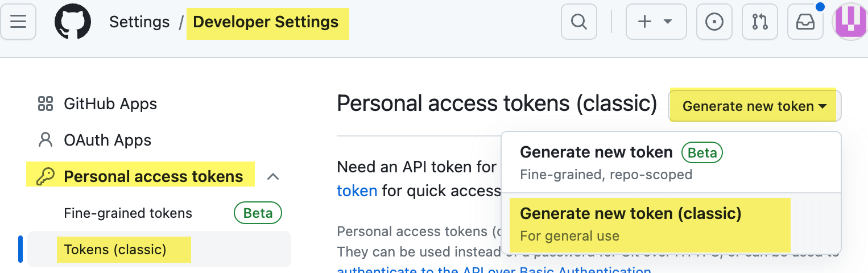Open Fine-grained tokens sidebar item
868x273 pixels.
point(128,213)
